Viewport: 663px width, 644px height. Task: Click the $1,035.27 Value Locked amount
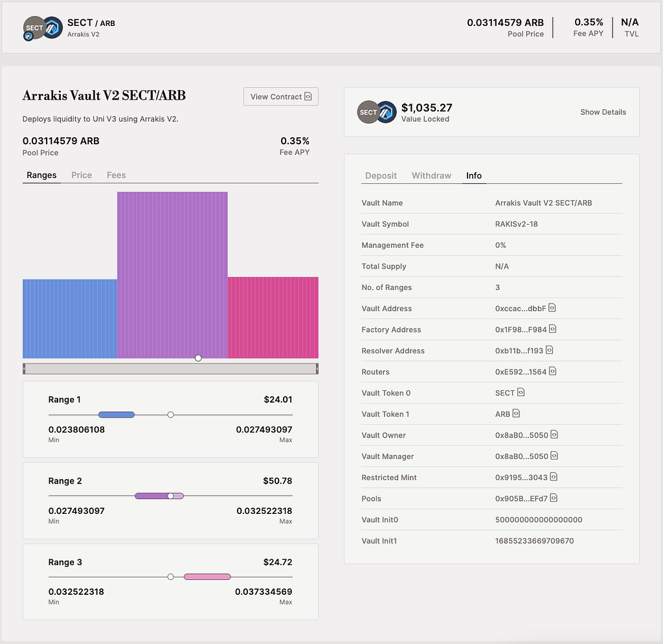pos(427,107)
